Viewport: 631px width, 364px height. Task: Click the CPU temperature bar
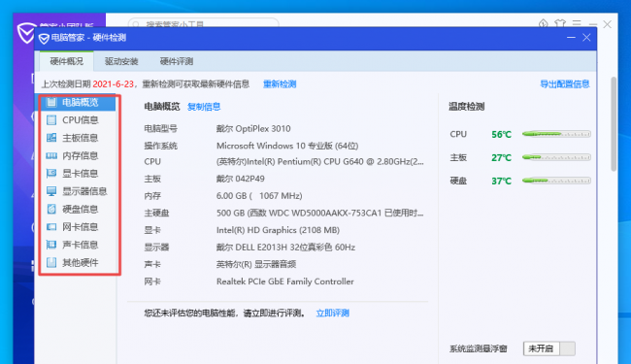(556, 134)
